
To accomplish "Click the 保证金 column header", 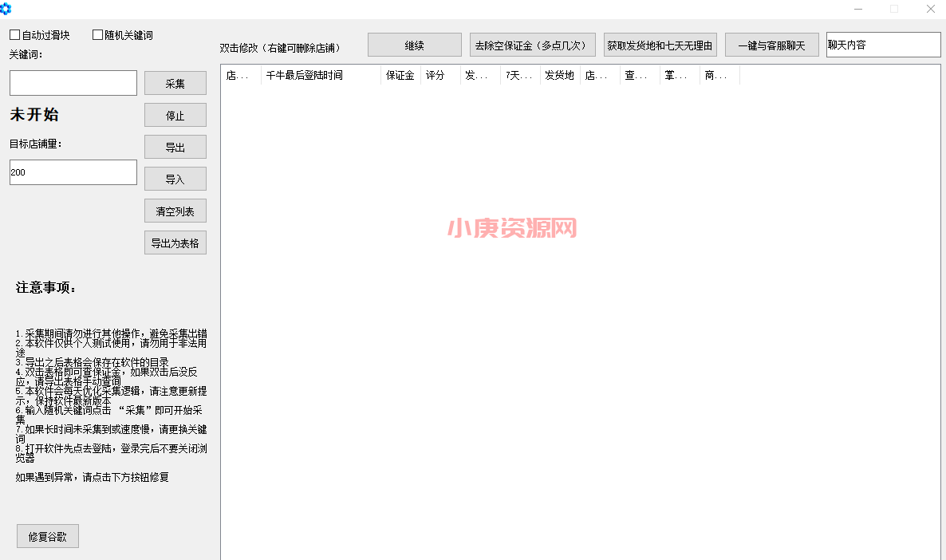I will (399, 75).
